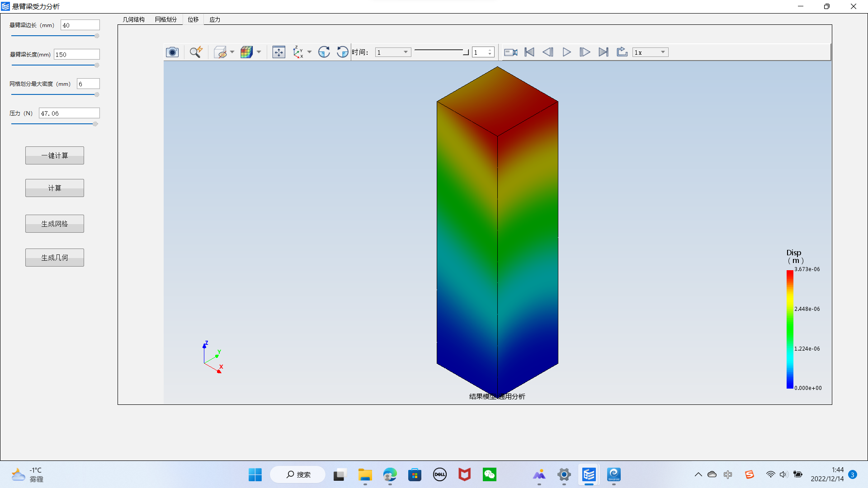The width and height of the screenshot is (868, 488).
Task: Open the Windows Start menu
Action: (x=255, y=475)
